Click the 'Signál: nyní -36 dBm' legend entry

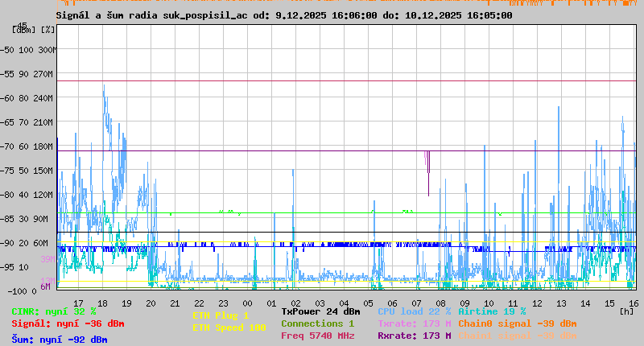coord(68,323)
